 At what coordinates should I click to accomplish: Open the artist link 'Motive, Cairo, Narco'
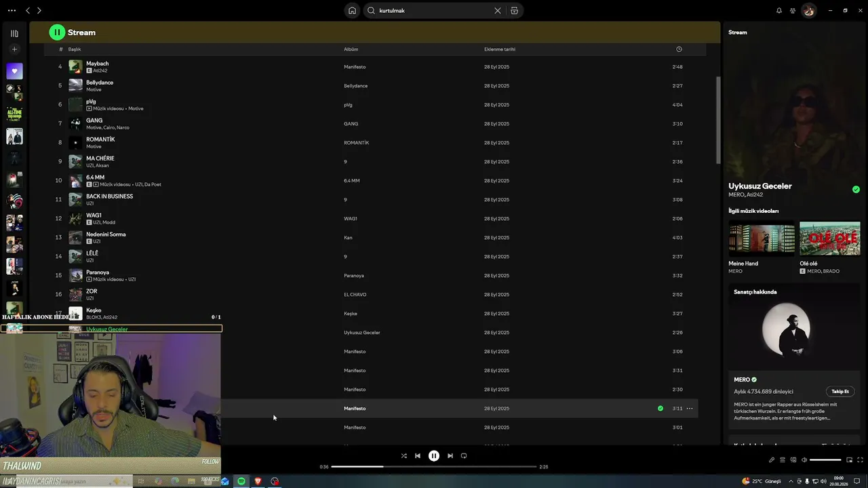pos(108,127)
